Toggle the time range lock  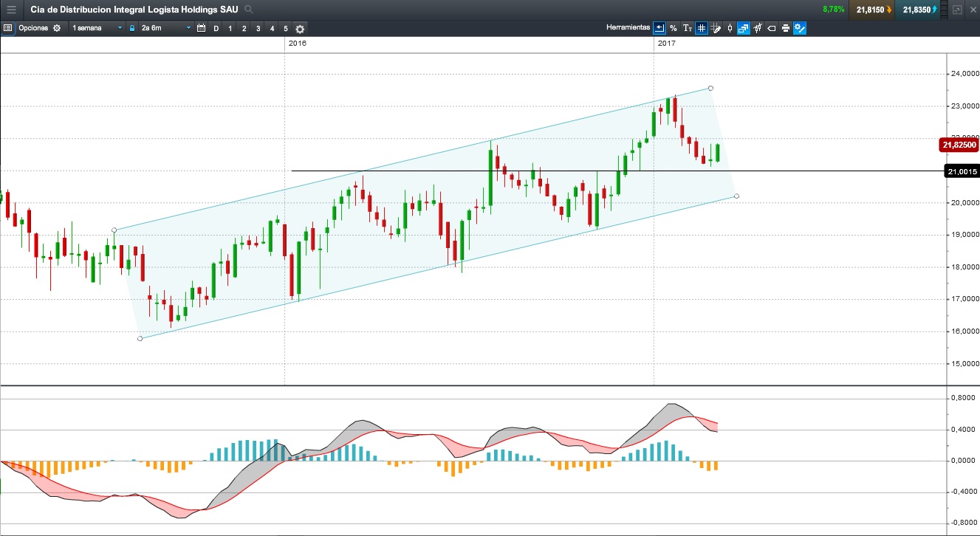pyautogui.click(x=132, y=28)
